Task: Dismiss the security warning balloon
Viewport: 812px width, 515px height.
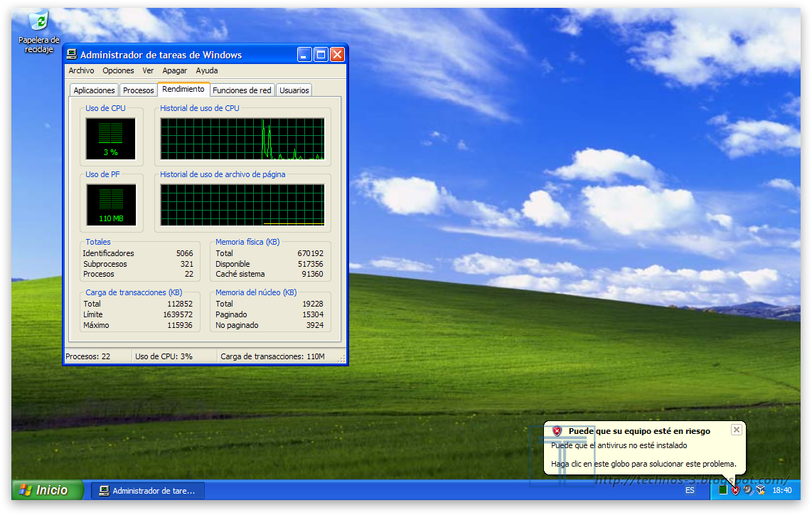Action: tap(736, 430)
